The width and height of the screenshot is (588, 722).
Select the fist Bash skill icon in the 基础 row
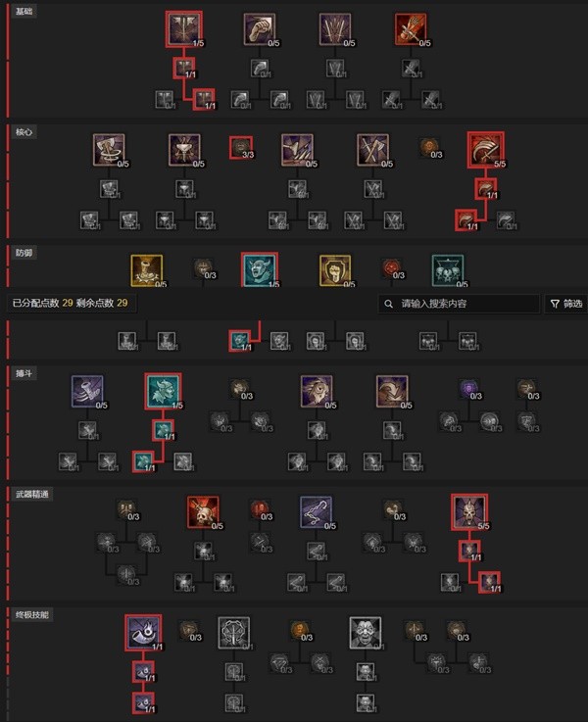tap(260, 29)
